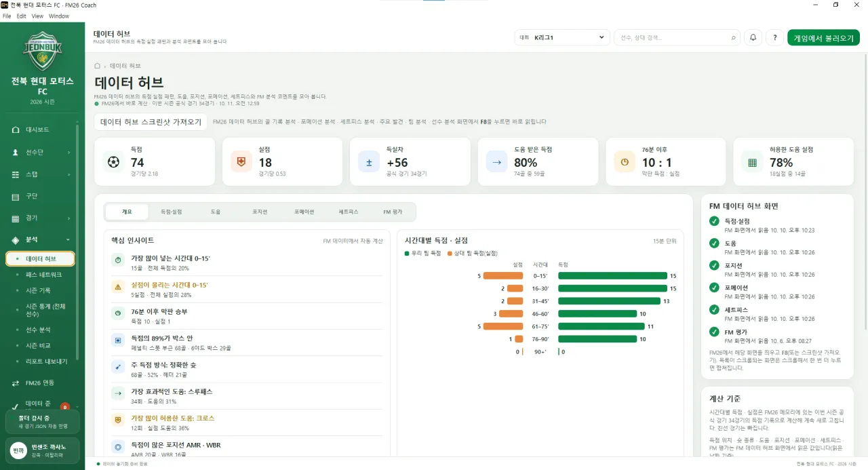Click the 세트피스 green check status
The width and height of the screenshot is (868, 470).
tap(714, 309)
